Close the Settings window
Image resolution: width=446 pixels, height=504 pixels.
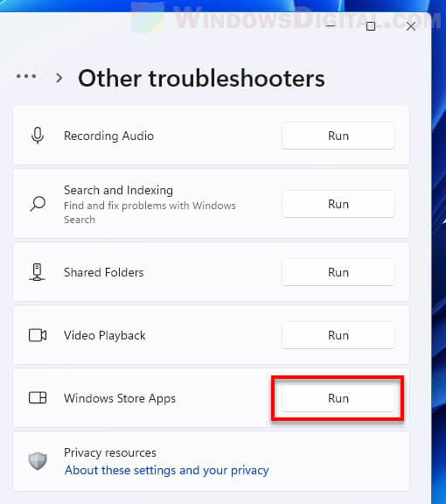tap(411, 26)
